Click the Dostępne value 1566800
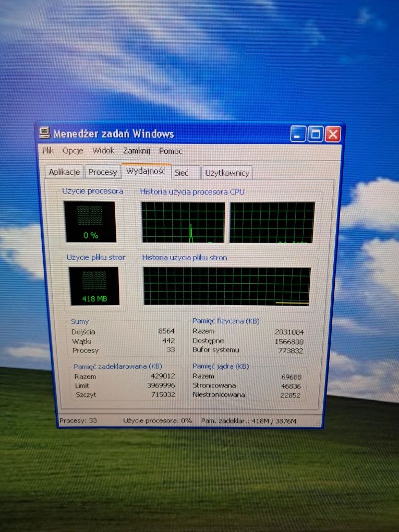The height and width of the screenshot is (532, 399). click(x=289, y=342)
